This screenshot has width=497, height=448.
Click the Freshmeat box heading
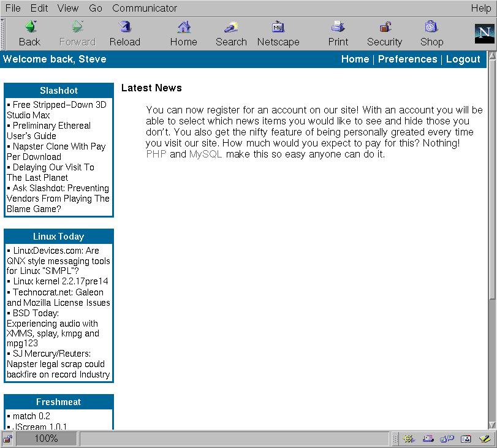[59, 402]
